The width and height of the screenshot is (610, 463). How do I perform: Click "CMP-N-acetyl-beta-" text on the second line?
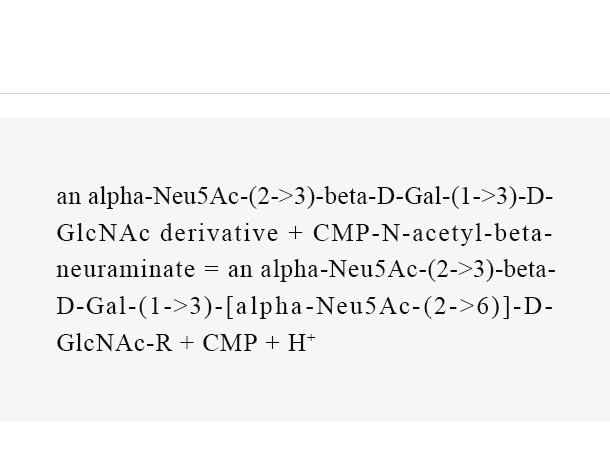(433, 234)
